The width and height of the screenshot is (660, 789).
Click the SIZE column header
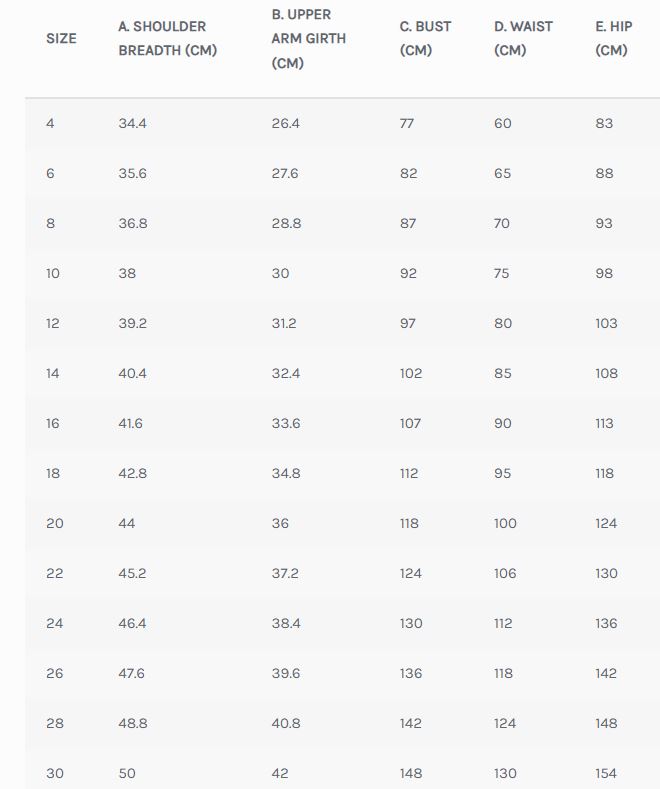61,38
